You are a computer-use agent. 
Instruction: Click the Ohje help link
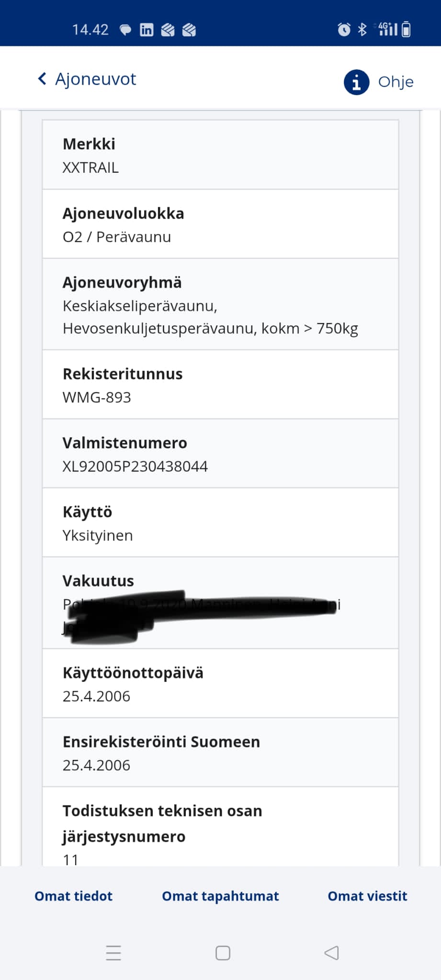396,82
